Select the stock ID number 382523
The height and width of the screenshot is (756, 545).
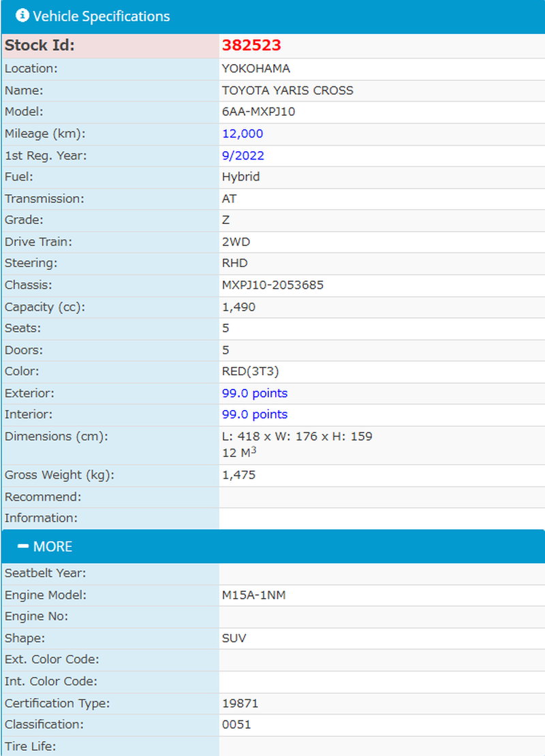click(251, 46)
